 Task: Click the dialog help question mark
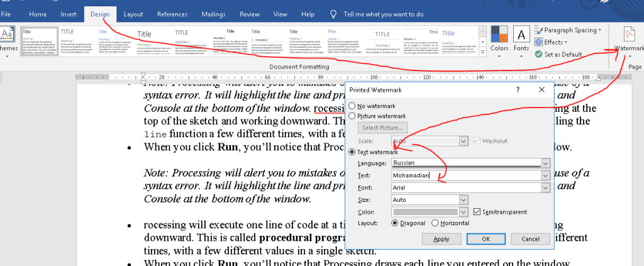pos(518,90)
